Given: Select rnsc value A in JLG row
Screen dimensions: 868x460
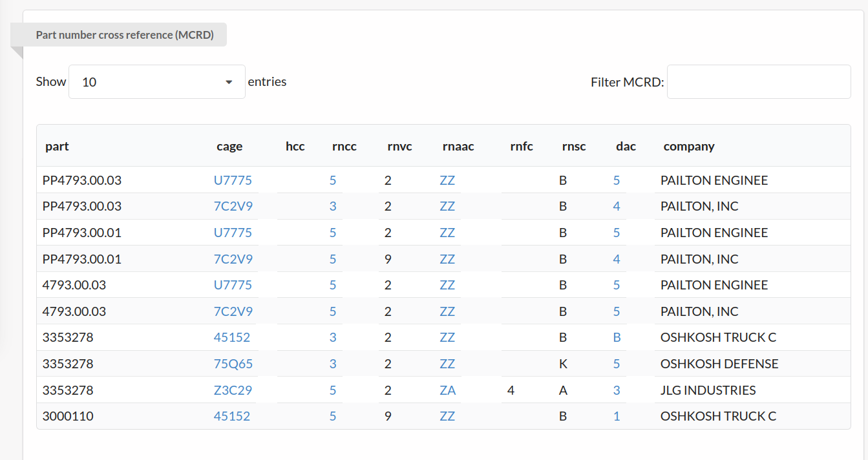Looking at the screenshot, I should click(x=563, y=390).
